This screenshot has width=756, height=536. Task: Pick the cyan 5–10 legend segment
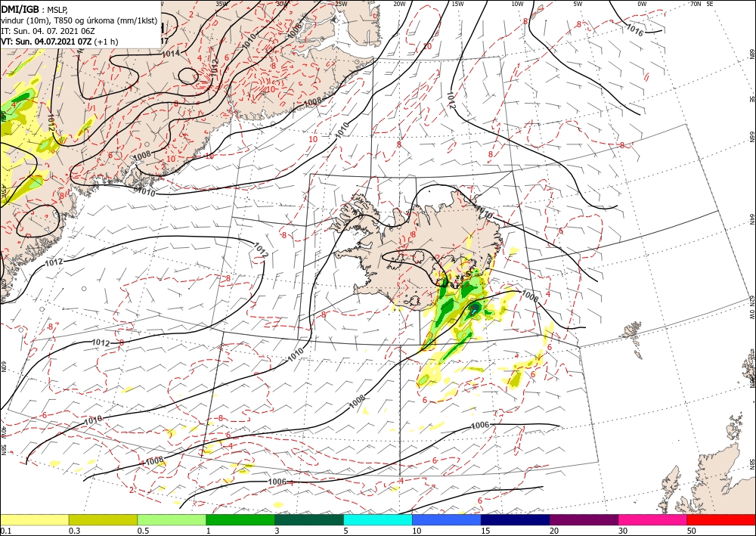(x=378, y=519)
